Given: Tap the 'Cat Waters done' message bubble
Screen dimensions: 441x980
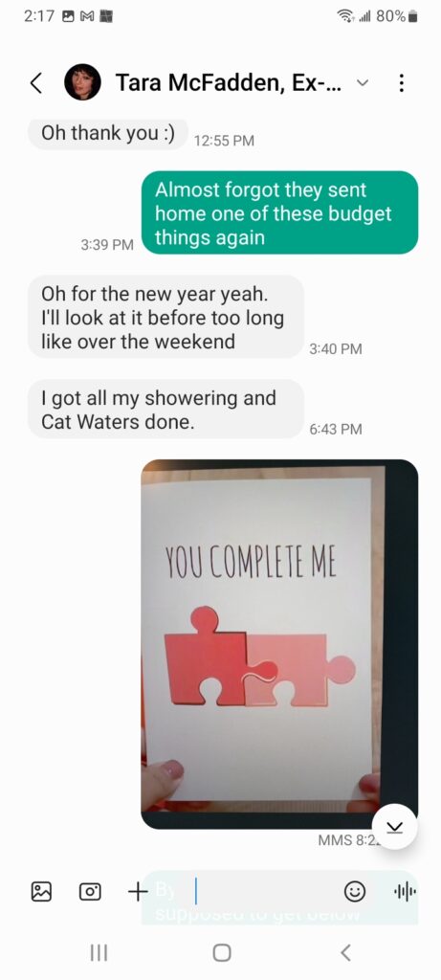Looking at the screenshot, I should point(165,410).
